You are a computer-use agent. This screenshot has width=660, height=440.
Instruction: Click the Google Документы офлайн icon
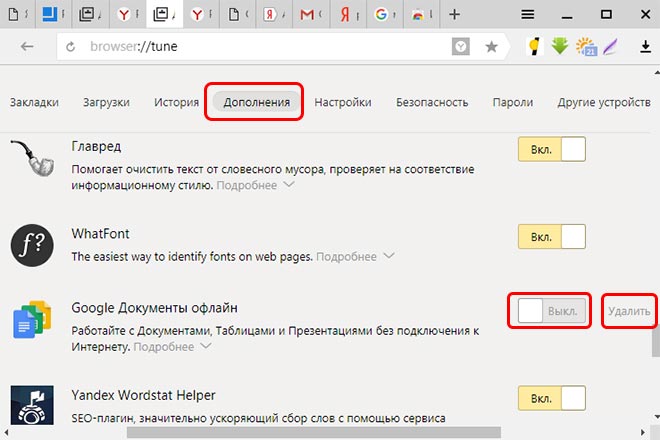32,320
